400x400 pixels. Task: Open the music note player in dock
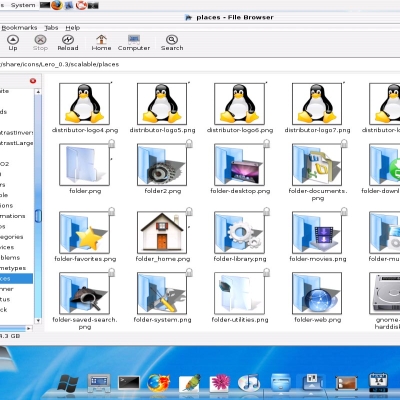click(x=249, y=383)
